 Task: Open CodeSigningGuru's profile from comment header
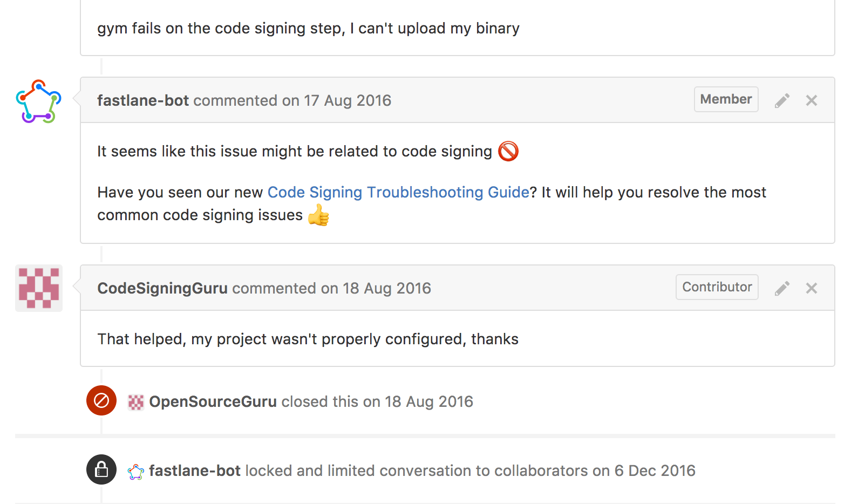[x=162, y=288]
